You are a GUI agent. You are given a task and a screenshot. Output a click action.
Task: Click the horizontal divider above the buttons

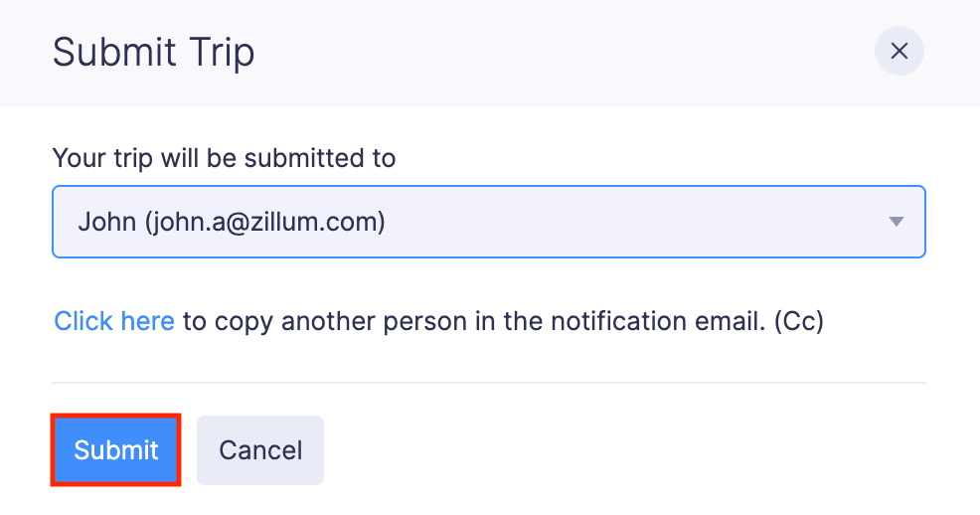click(x=488, y=383)
